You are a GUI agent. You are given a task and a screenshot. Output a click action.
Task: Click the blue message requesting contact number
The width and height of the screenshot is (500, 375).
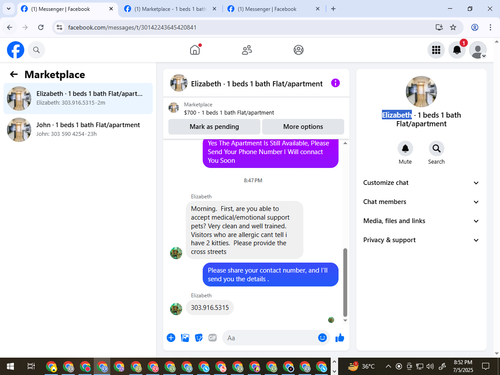(x=270, y=275)
